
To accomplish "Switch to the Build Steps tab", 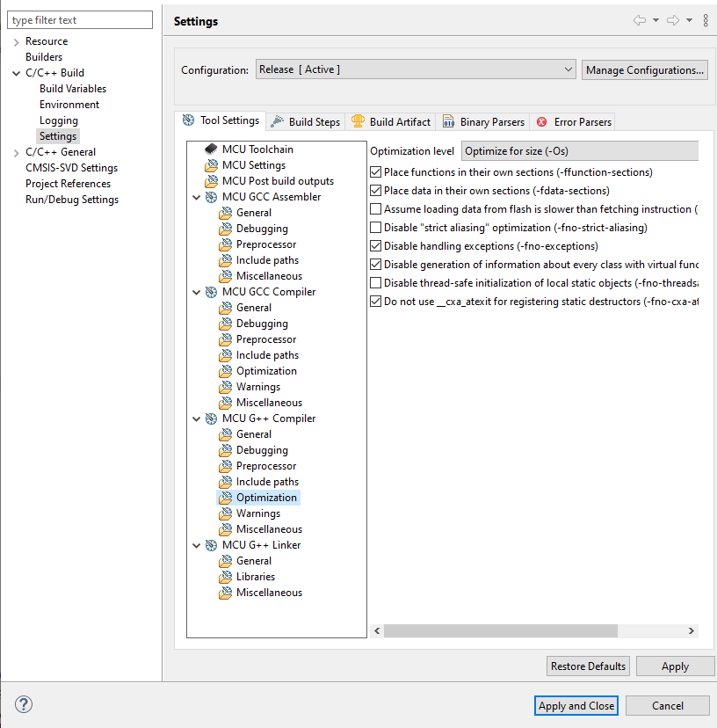I will pyautogui.click(x=305, y=121).
